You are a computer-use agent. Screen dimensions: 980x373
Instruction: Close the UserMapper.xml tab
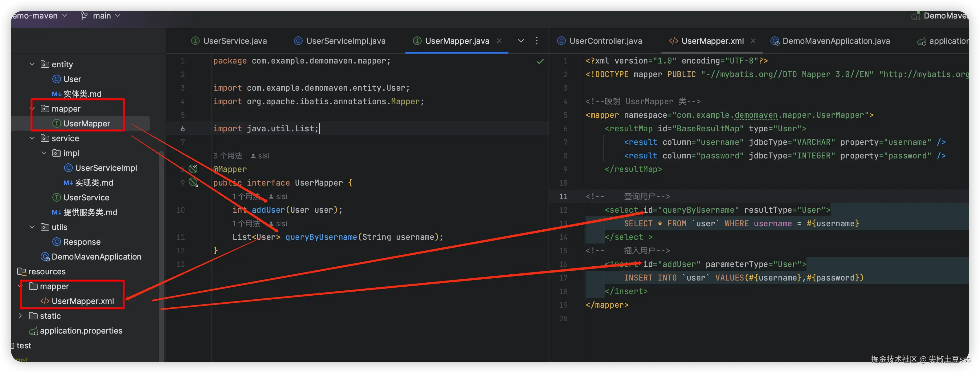(753, 41)
